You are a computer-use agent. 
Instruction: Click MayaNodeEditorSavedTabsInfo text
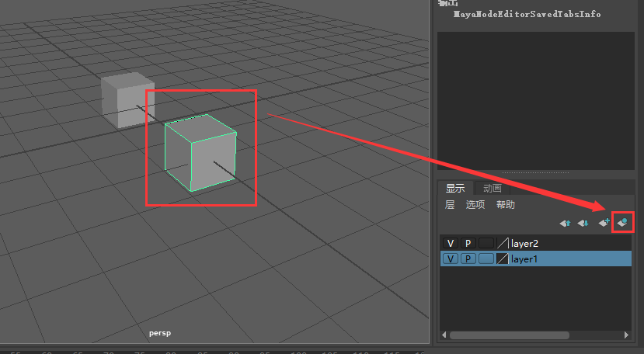(x=527, y=14)
